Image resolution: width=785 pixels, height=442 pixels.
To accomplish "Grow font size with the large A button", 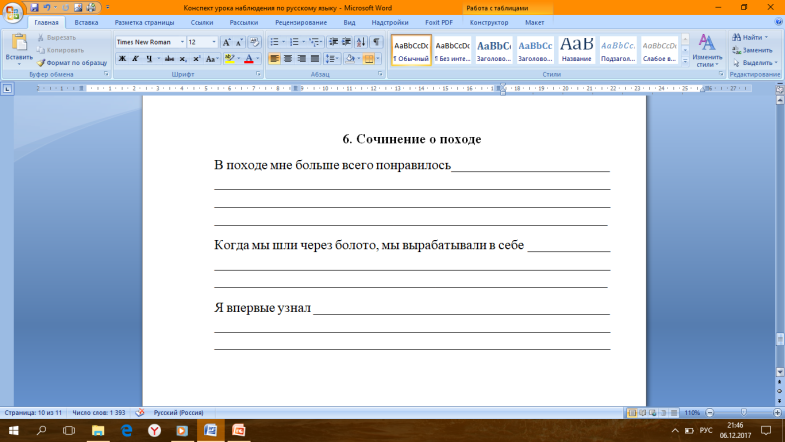I will (226, 42).
